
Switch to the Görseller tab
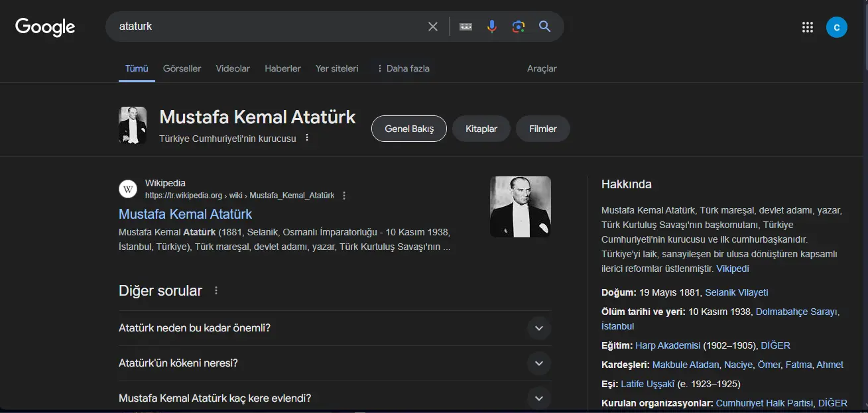[182, 68]
